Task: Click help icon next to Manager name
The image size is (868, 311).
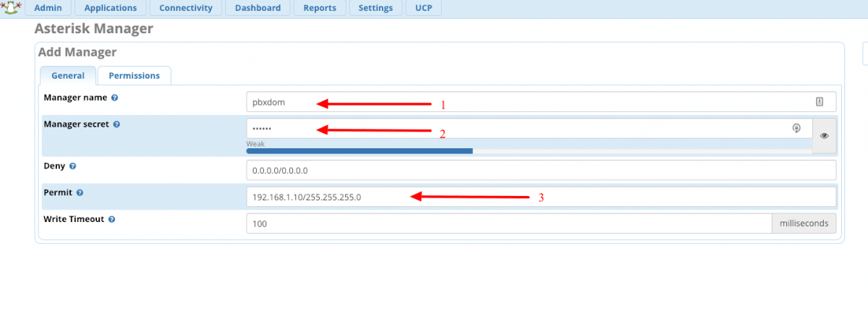Action: click(x=114, y=98)
